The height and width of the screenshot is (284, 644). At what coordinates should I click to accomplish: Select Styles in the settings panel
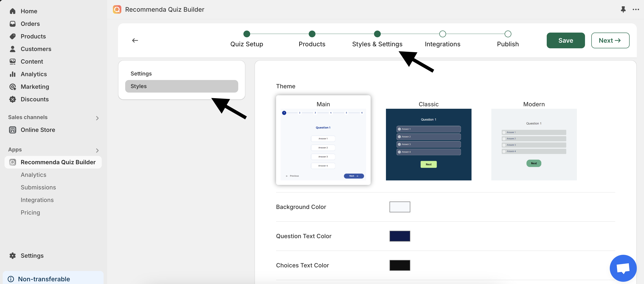click(181, 86)
